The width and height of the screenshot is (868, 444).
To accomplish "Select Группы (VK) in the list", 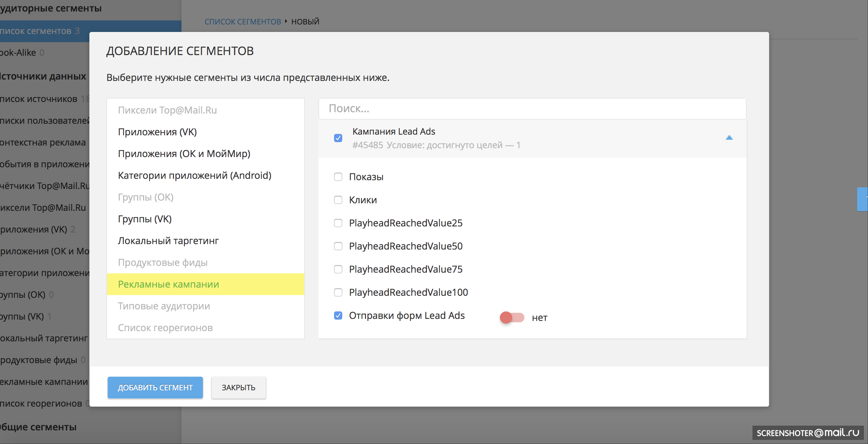I will [x=145, y=219].
